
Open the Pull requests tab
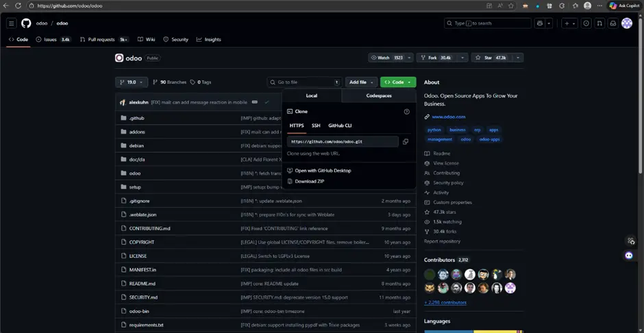click(x=104, y=40)
